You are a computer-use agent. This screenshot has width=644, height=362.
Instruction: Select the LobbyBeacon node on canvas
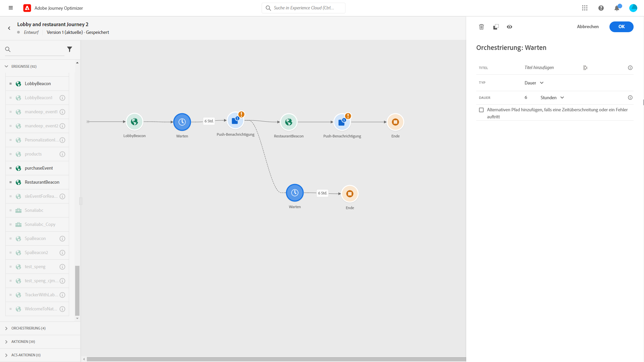[135, 122]
